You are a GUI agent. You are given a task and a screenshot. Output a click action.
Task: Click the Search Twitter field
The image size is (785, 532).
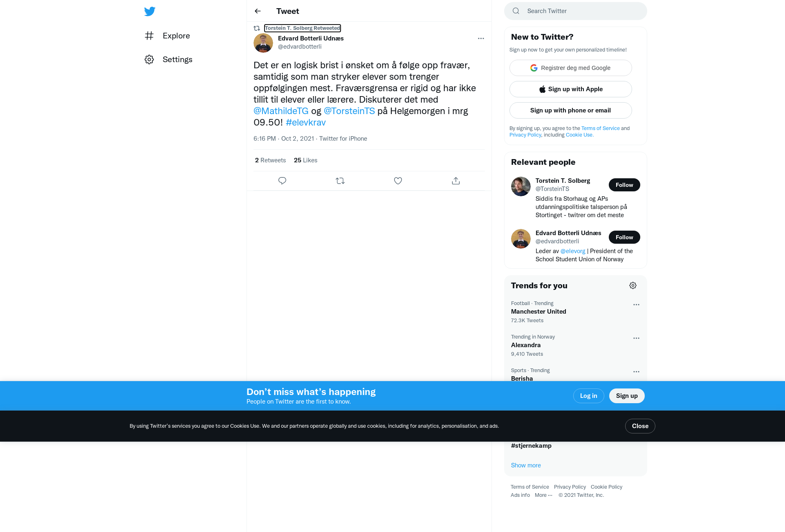[575, 11]
